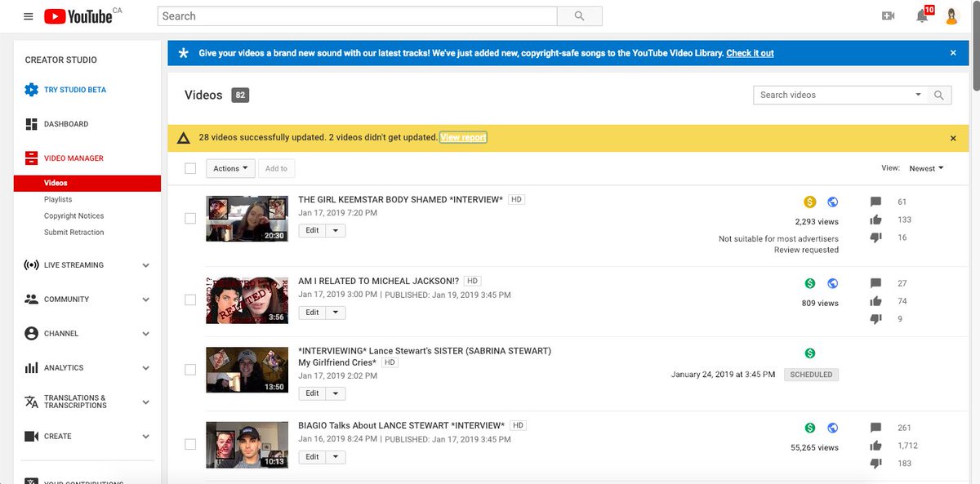Click public globe icon for KEEMSTAR video
Image resolution: width=980 pixels, height=484 pixels.
coord(832,202)
